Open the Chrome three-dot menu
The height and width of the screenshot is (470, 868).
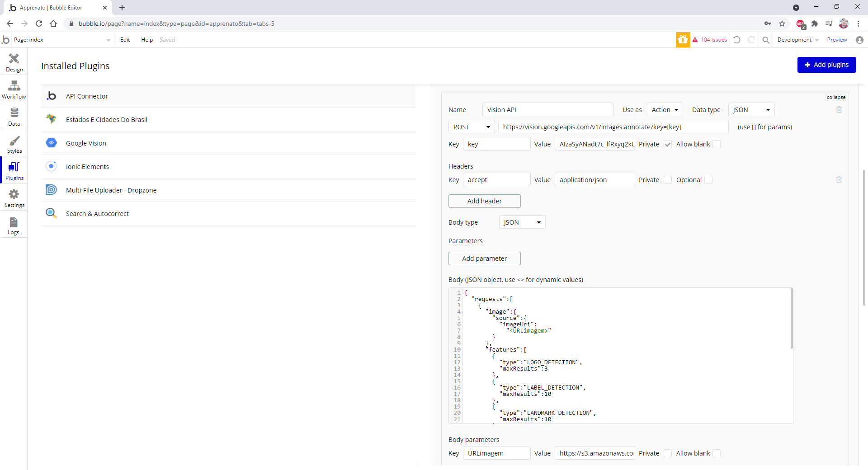coord(858,23)
